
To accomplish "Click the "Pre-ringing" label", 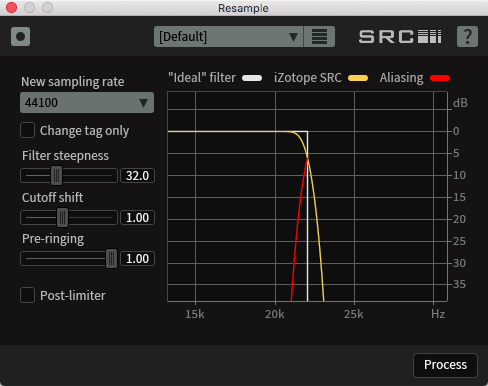I will pyautogui.click(x=53, y=239).
